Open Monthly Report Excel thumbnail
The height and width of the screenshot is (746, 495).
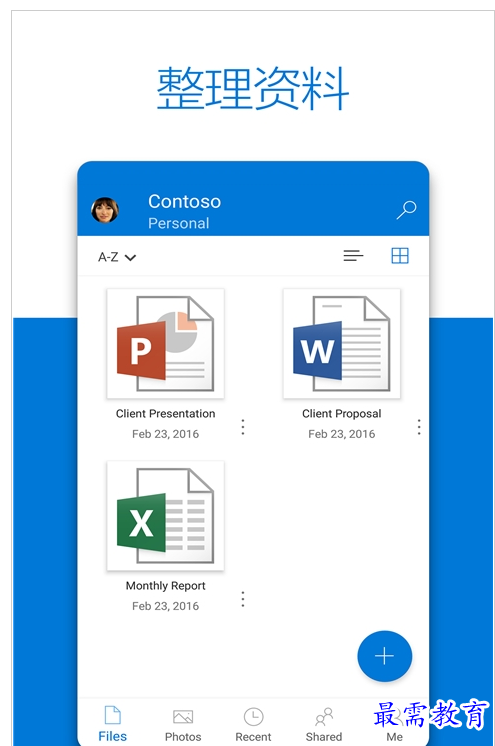coord(166,516)
